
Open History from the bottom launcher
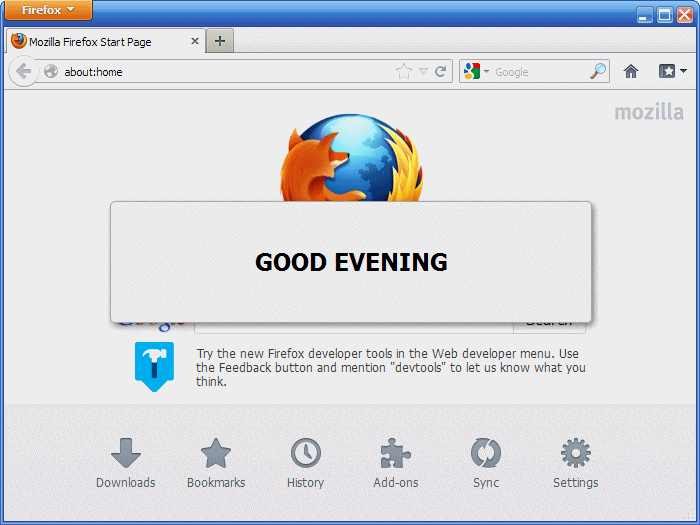coord(305,463)
